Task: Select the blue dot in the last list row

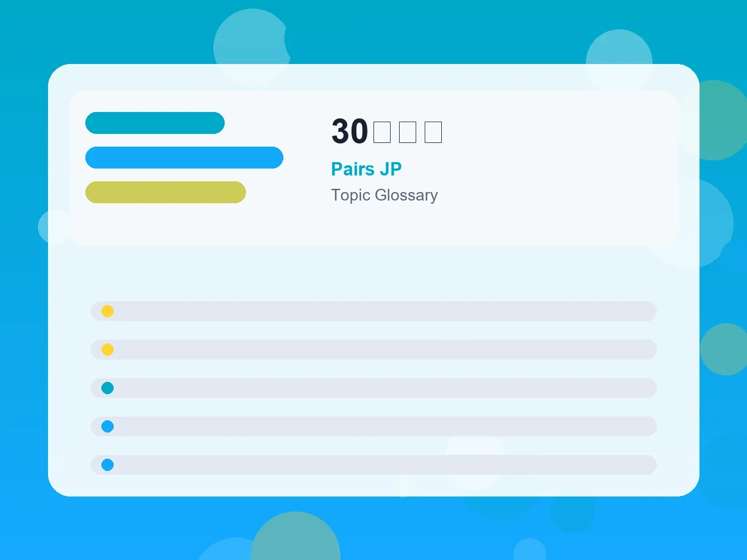Action: [x=107, y=465]
